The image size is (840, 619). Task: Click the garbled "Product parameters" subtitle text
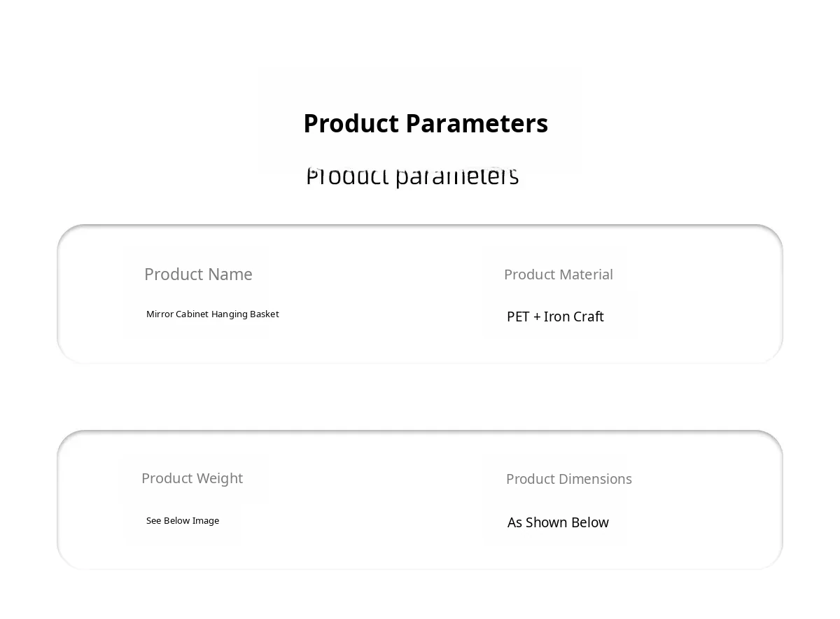tap(412, 176)
